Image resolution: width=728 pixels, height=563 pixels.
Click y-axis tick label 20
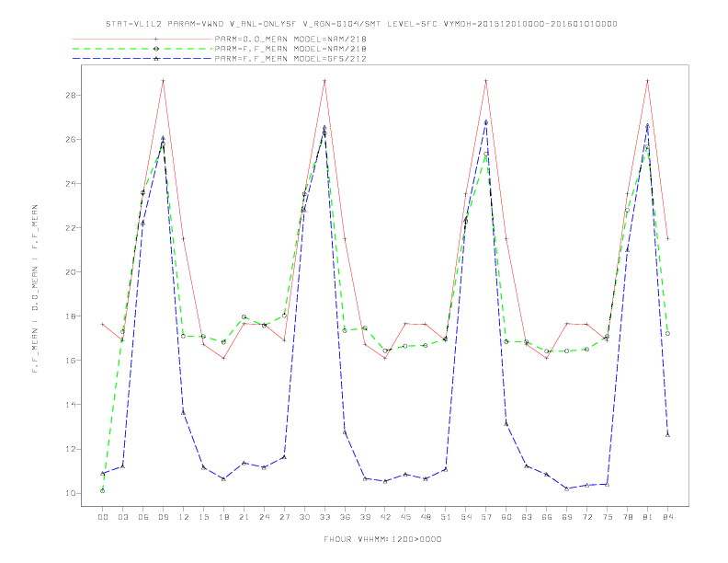(71, 272)
